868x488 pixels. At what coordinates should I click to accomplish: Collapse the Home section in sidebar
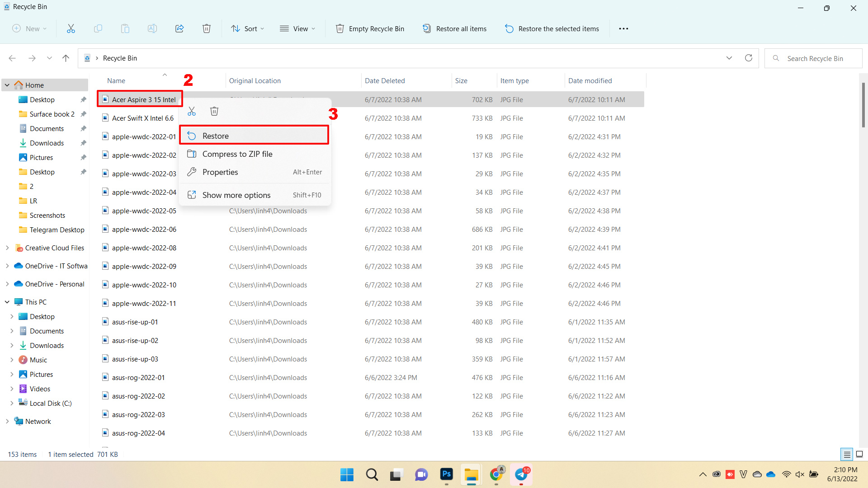(x=7, y=84)
